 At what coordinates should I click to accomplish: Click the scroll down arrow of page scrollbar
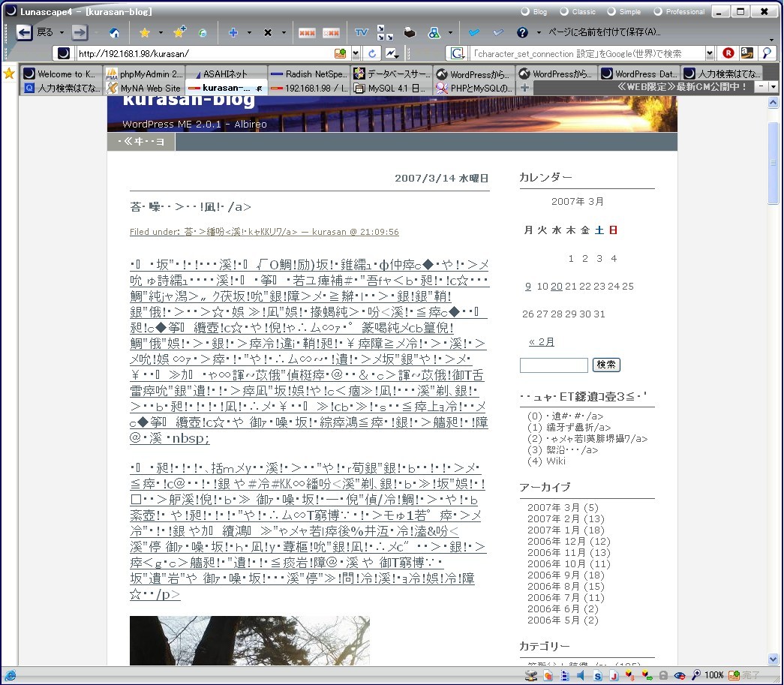[x=773, y=659]
